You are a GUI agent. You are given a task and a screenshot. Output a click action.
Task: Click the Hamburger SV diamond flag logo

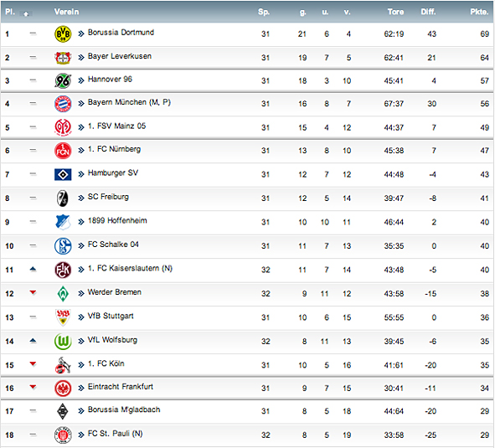(63, 174)
